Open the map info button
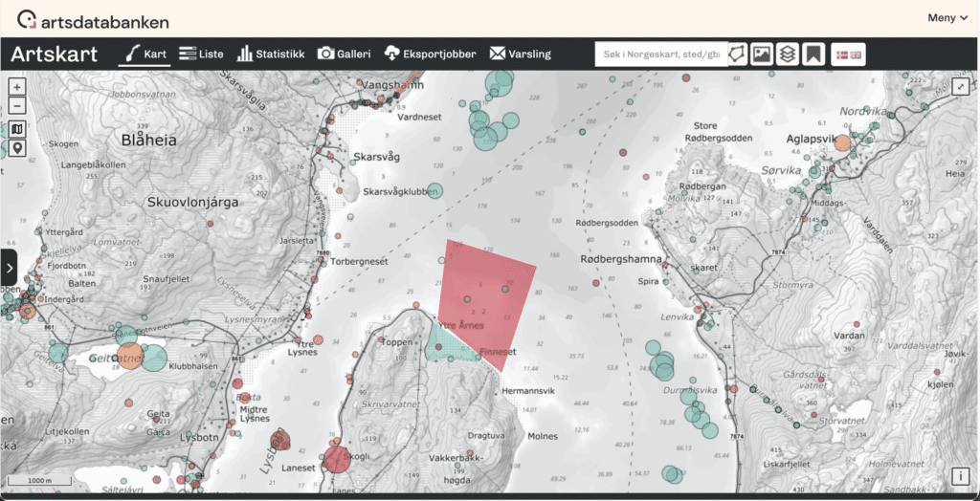 tap(961, 476)
